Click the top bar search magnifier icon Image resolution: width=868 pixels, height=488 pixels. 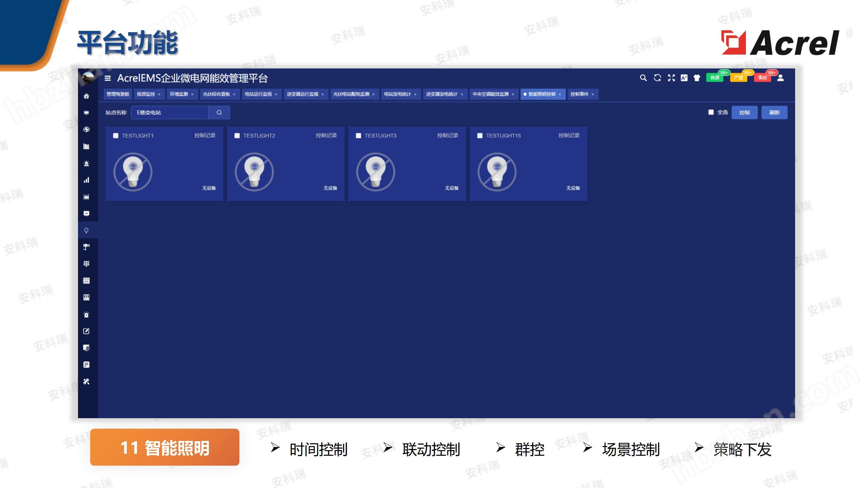[x=643, y=78]
